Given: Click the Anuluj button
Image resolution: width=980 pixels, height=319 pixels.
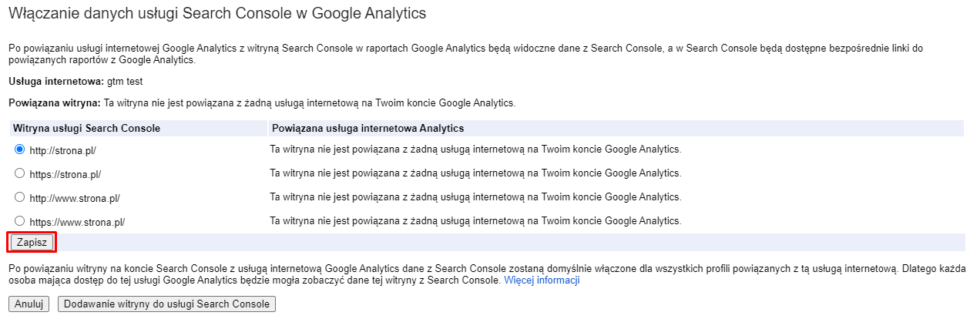Looking at the screenshot, I should click(x=29, y=304).
